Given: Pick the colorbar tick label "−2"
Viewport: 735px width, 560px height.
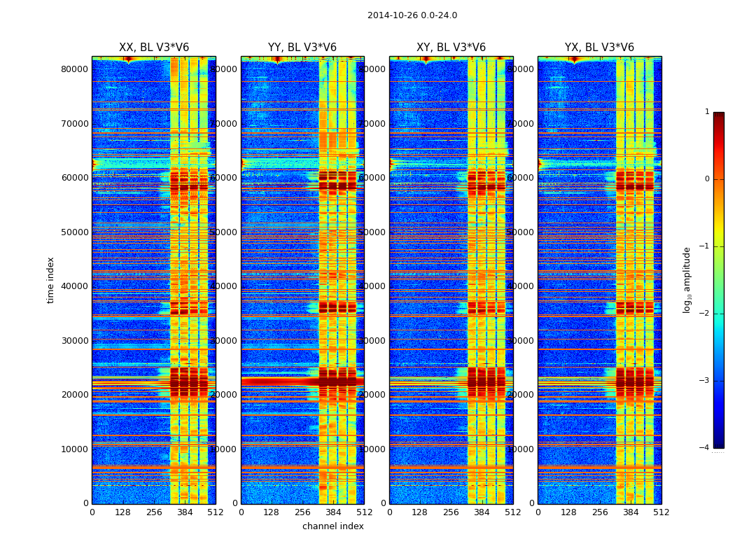Looking at the screenshot, I should pyautogui.click(x=705, y=314).
